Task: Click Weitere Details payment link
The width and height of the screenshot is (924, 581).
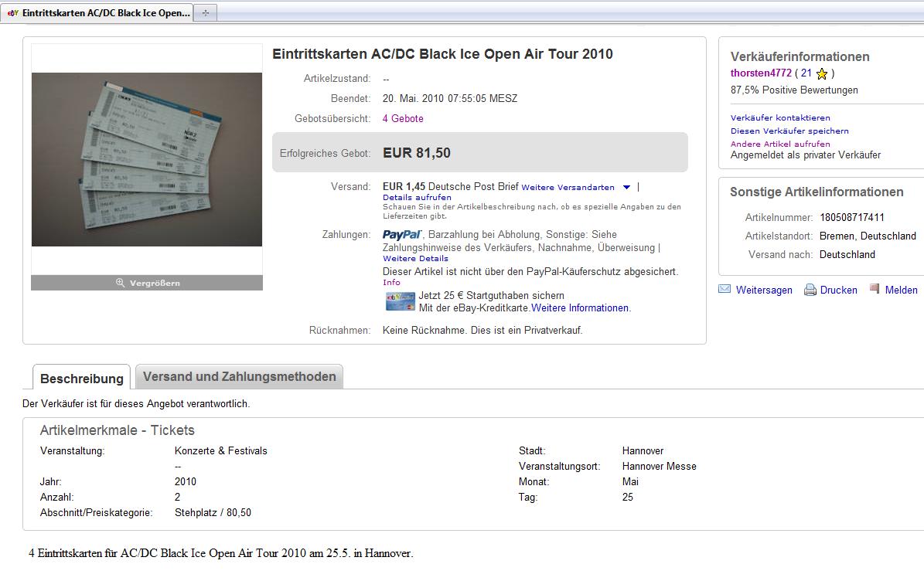Action: pyautogui.click(x=415, y=259)
